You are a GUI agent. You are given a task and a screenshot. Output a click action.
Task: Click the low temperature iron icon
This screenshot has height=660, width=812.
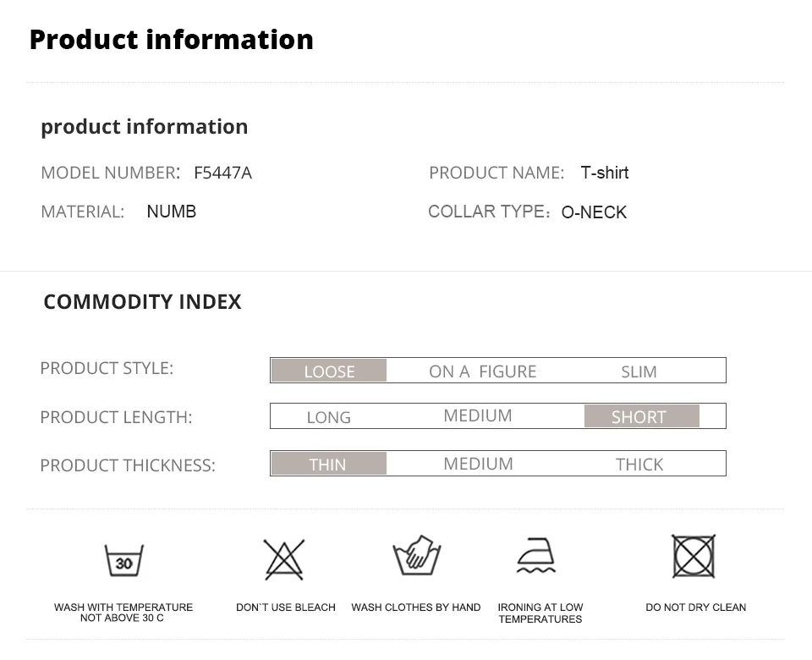pos(536,555)
